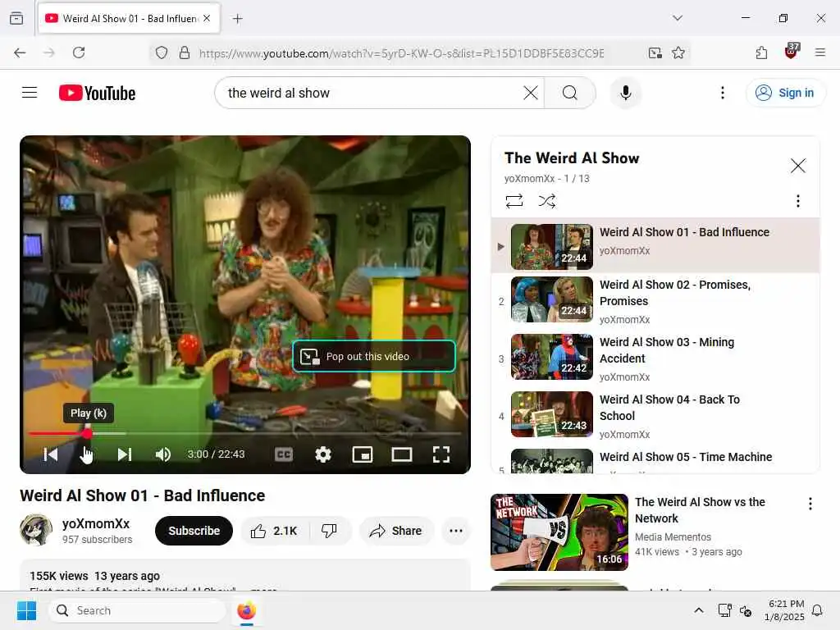
Task: Click thumbnail of Promises, Promises episode
Action: click(552, 299)
